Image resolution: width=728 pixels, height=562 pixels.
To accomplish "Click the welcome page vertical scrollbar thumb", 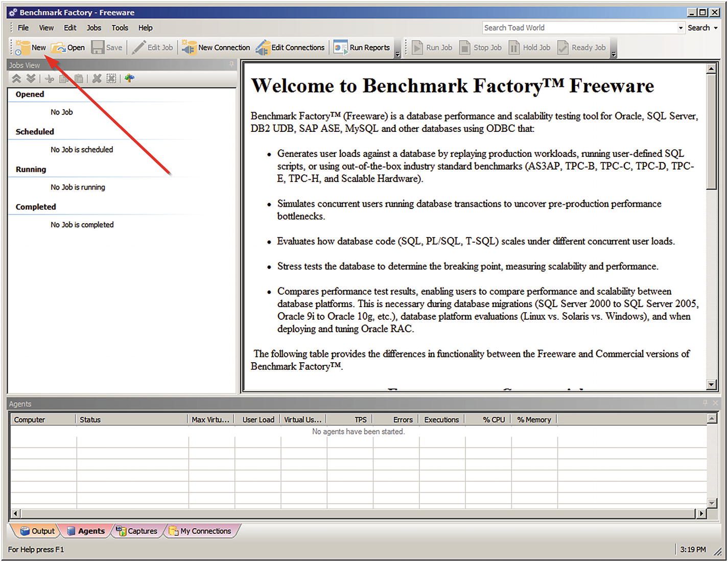I will pyautogui.click(x=711, y=132).
